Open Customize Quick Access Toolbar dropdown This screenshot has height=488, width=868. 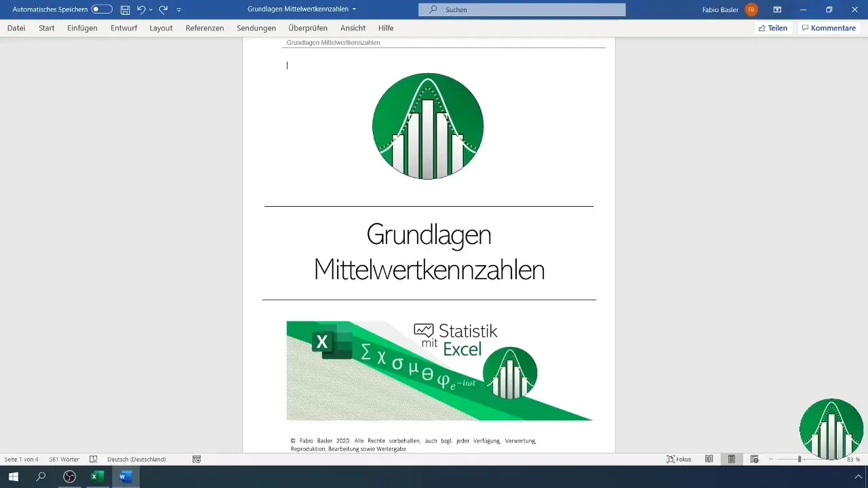pyautogui.click(x=178, y=10)
